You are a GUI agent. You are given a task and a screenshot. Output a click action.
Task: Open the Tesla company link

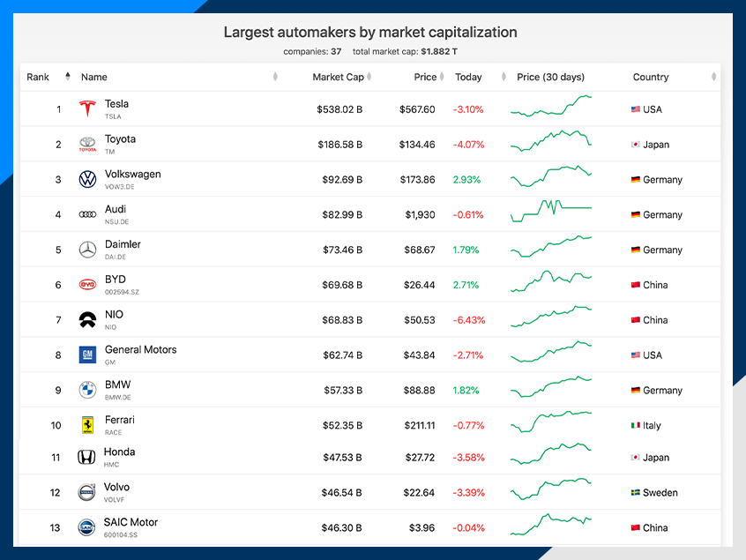pyautogui.click(x=116, y=104)
